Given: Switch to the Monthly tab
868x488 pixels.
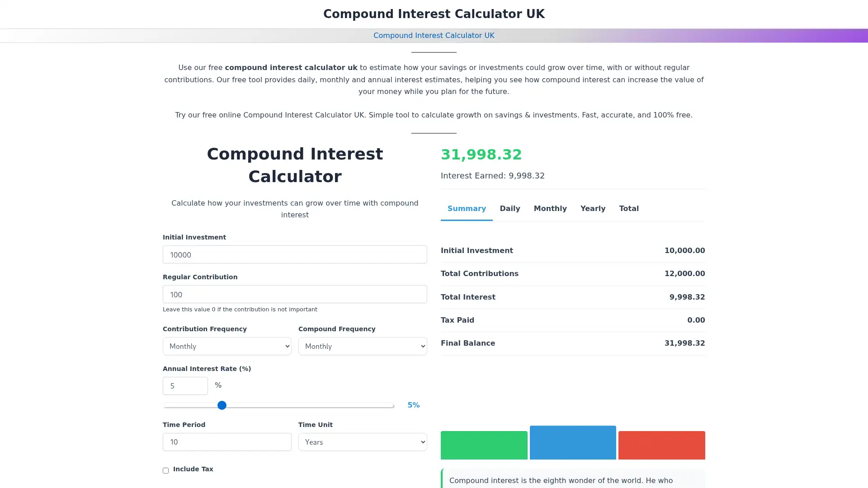Looking at the screenshot, I should (x=550, y=208).
